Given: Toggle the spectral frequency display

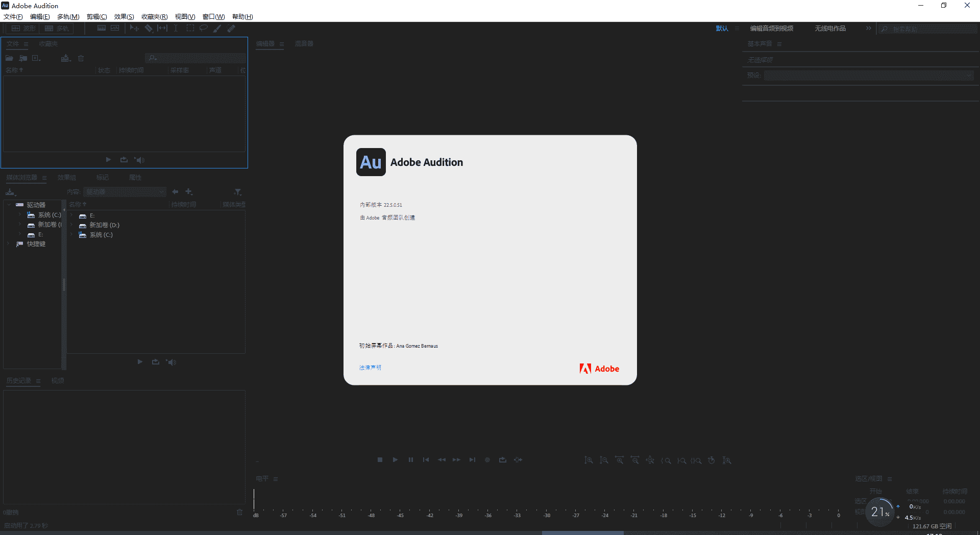Looking at the screenshot, I should click(102, 29).
